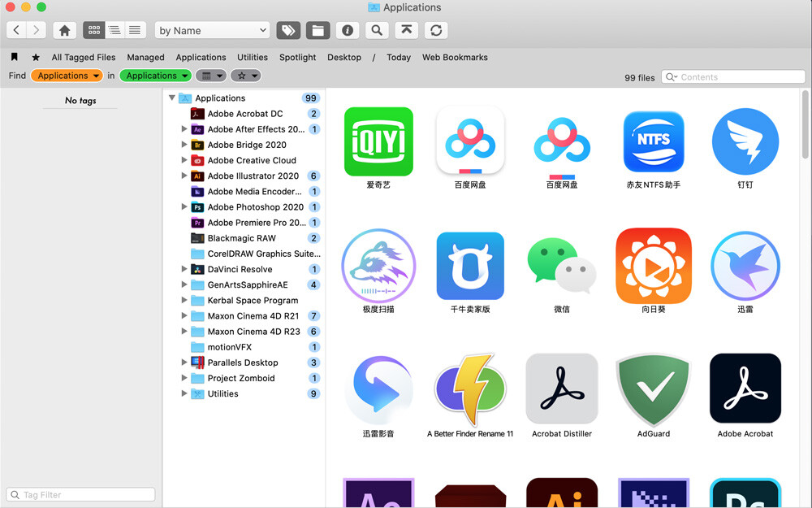This screenshot has width=812, height=508.
Task: Expand the Utilities folder in tree
Action: [x=184, y=393]
